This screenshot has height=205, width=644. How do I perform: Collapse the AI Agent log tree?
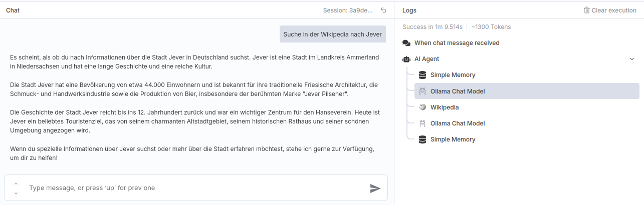pos(631,59)
